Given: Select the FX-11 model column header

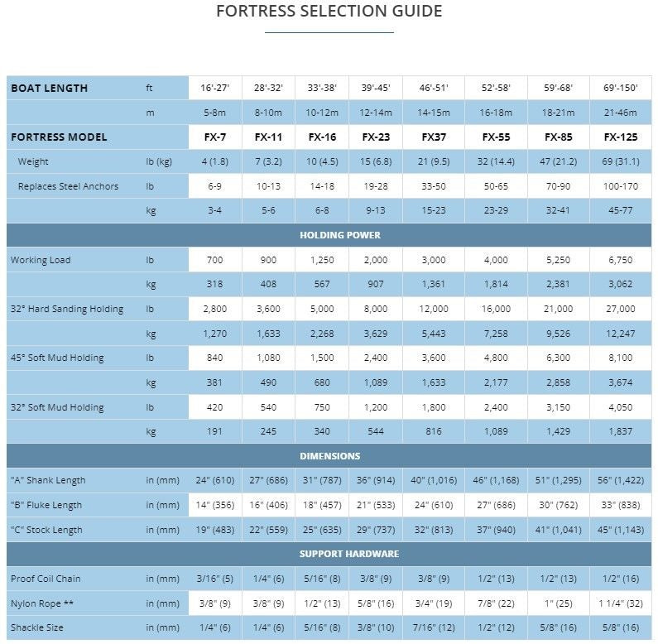Looking at the screenshot, I should (268, 137).
